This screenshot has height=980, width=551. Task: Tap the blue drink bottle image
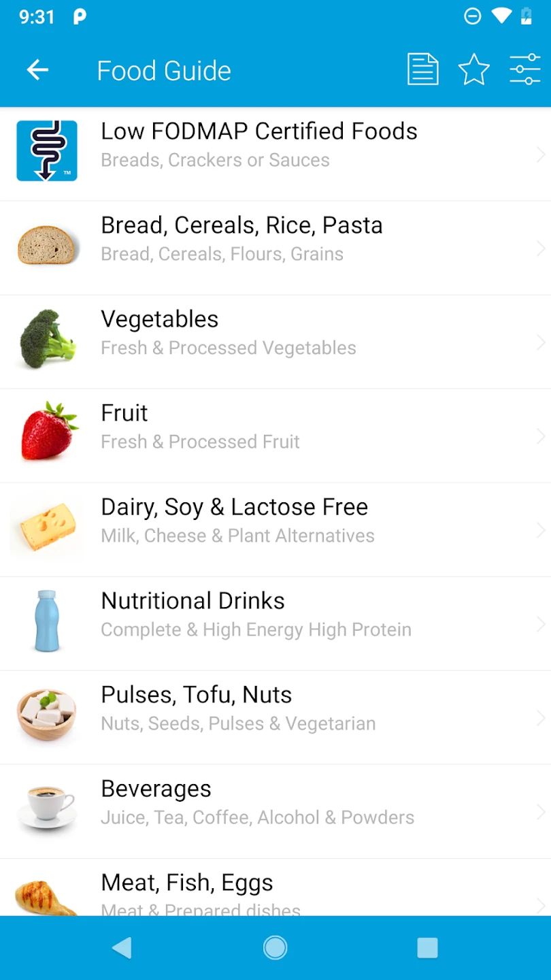tap(47, 621)
